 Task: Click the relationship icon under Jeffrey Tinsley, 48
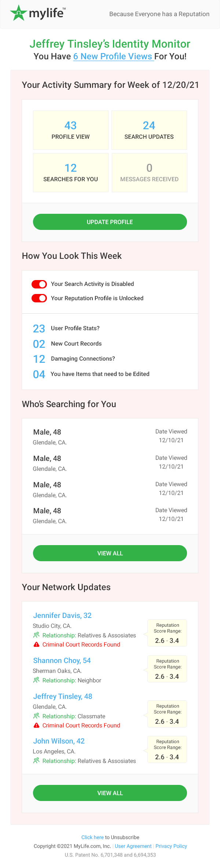click(36, 716)
